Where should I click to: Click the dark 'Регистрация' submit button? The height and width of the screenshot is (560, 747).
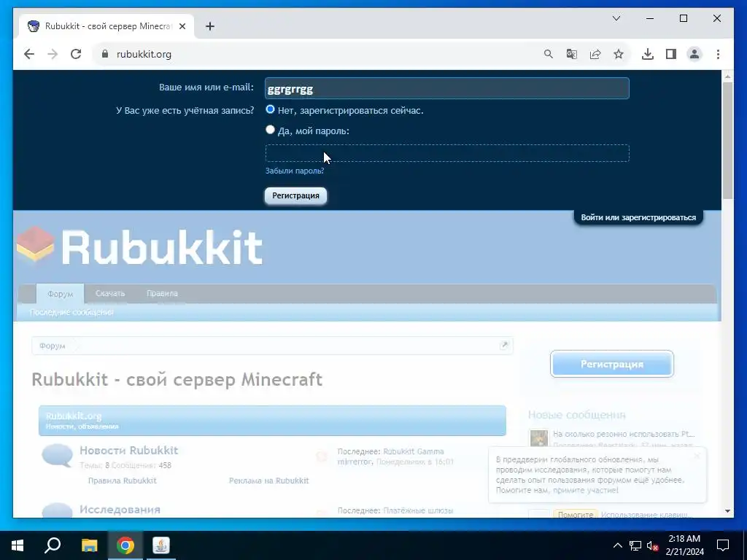(x=296, y=195)
